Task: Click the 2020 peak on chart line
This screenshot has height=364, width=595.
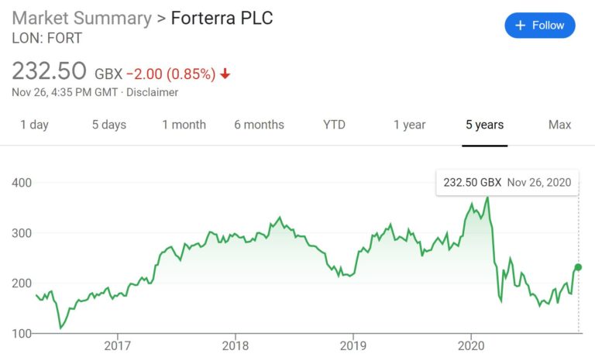Action: 487,197
